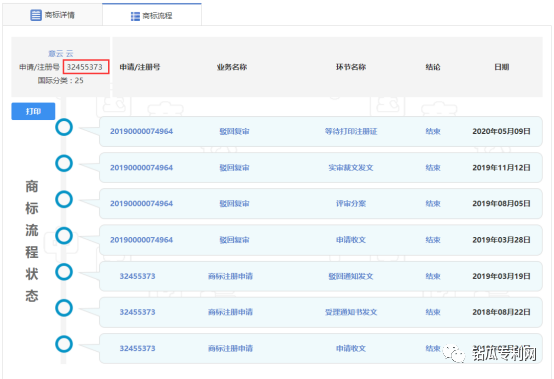Screen dimensions: 554x379
Task: Click the 日期 column header
Action: pos(501,67)
